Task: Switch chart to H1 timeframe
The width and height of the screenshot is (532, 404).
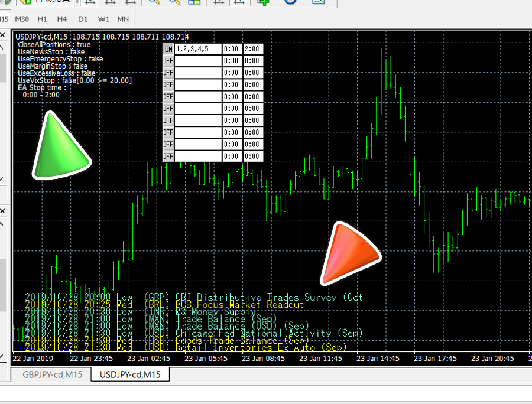Action: pos(42,19)
